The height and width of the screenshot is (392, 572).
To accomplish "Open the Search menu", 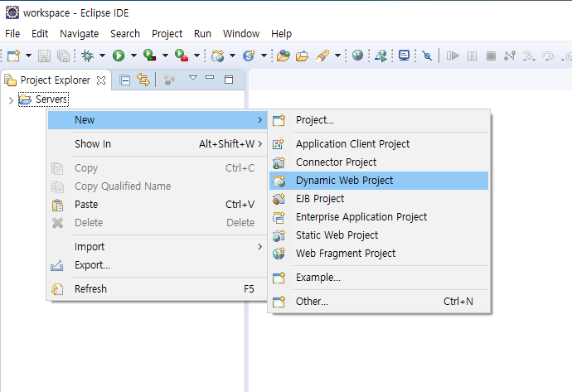I will click(x=125, y=33).
